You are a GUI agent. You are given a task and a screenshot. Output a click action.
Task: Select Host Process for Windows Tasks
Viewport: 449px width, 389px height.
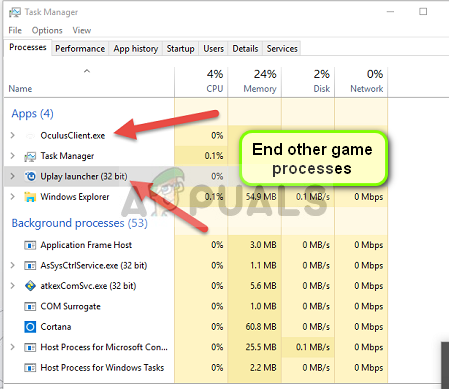tap(102, 367)
